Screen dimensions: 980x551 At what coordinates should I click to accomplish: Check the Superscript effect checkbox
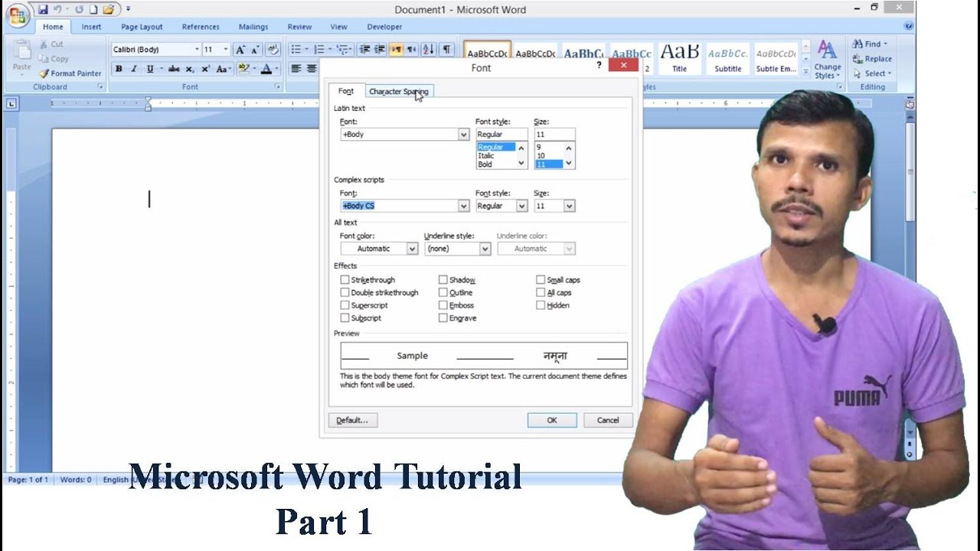click(345, 305)
